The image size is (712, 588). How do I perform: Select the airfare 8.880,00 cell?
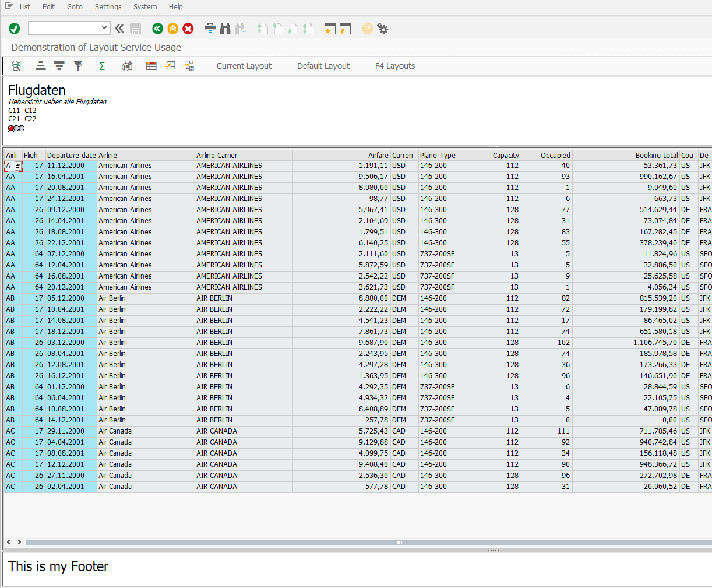(x=341, y=298)
